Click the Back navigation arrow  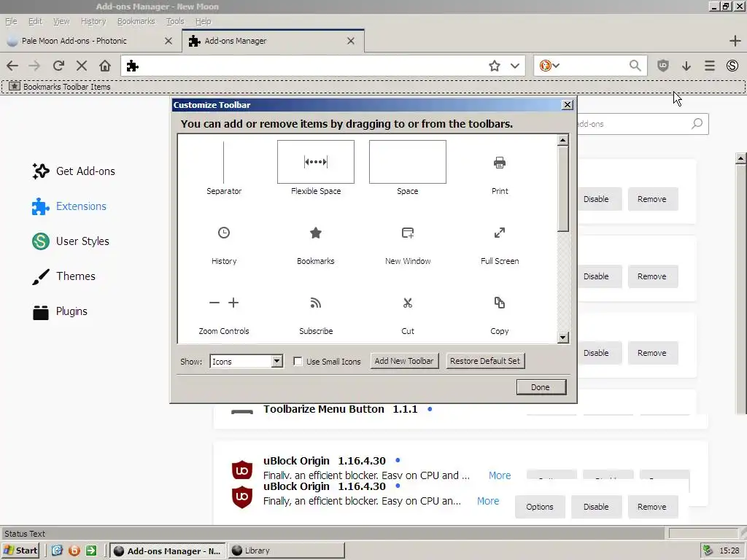tap(12, 66)
